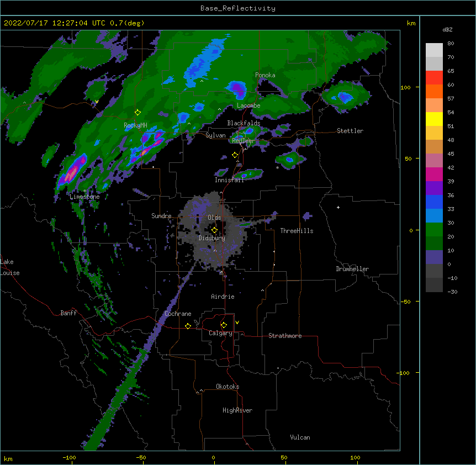476x465 pixels.
Task: Select the yellow diamond marker between Olds and Didsbury
Action: [214, 230]
